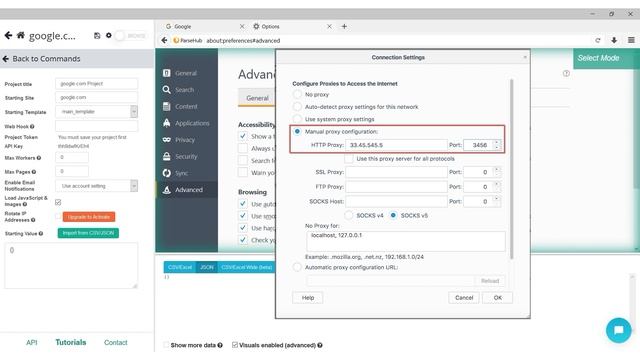Image resolution: width=640 pixels, height=360 pixels.
Task: Click the Connection Settings dialog scrollbar
Action: point(511,169)
